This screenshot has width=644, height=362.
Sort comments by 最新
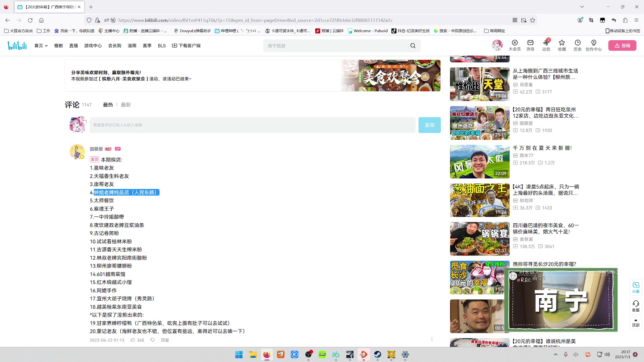tap(126, 105)
